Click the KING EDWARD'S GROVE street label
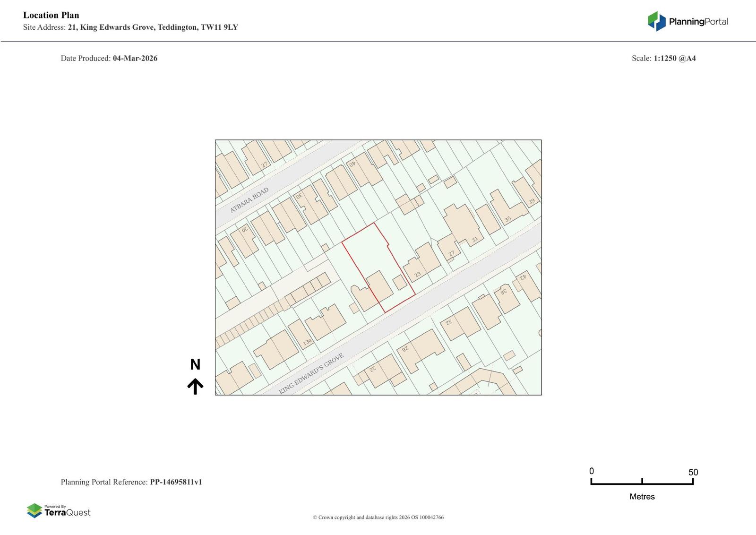Screen dimensions: 756x535 (311, 373)
